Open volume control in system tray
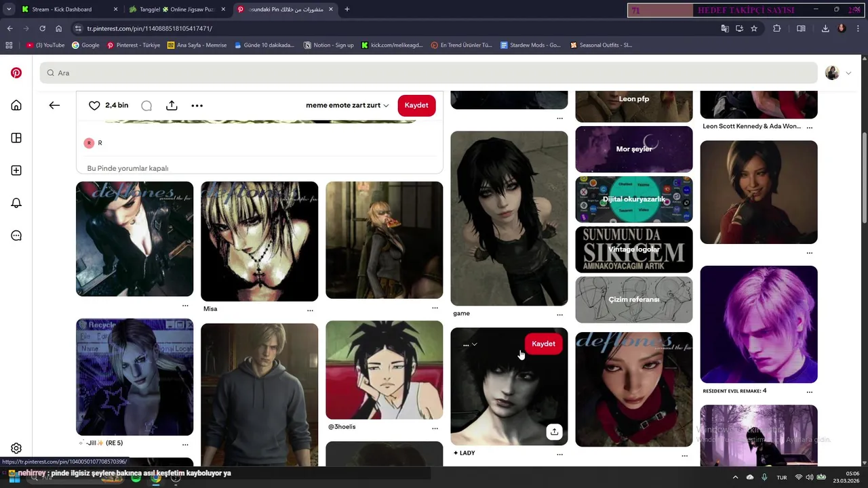The width and height of the screenshot is (868, 488). [810, 477]
